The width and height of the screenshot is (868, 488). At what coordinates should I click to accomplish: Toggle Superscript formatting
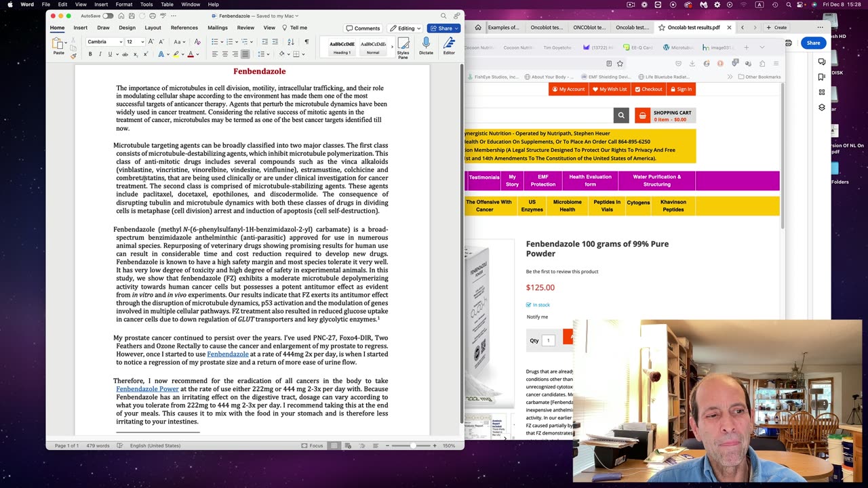pyautogui.click(x=146, y=54)
